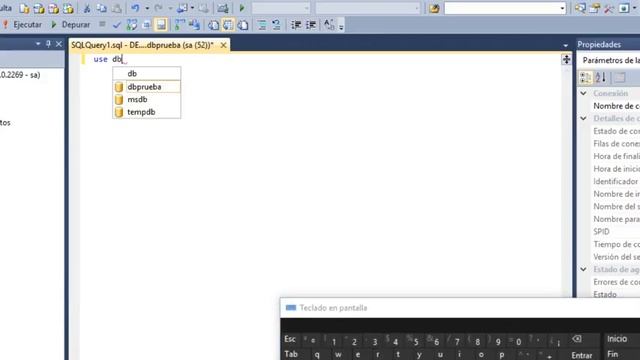Open the Undo history dropdown arrow

click(147, 8)
